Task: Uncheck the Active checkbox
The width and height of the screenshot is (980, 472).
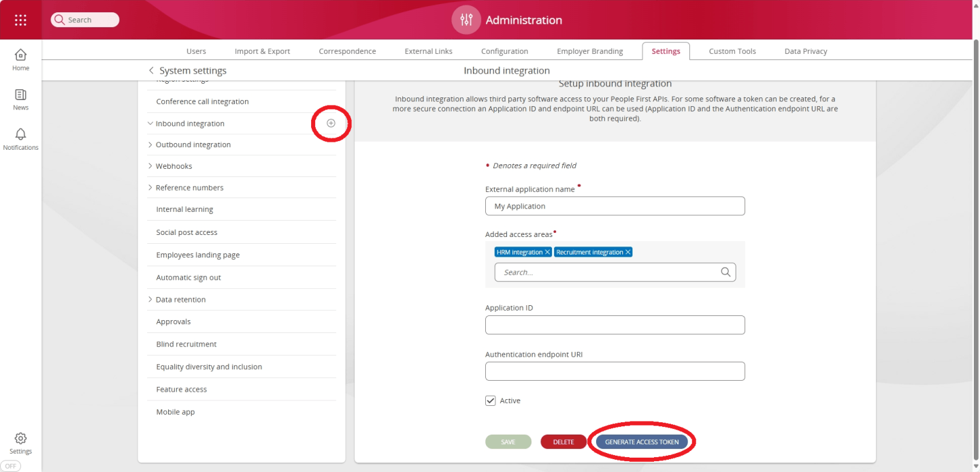Action: tap(491, 400)
